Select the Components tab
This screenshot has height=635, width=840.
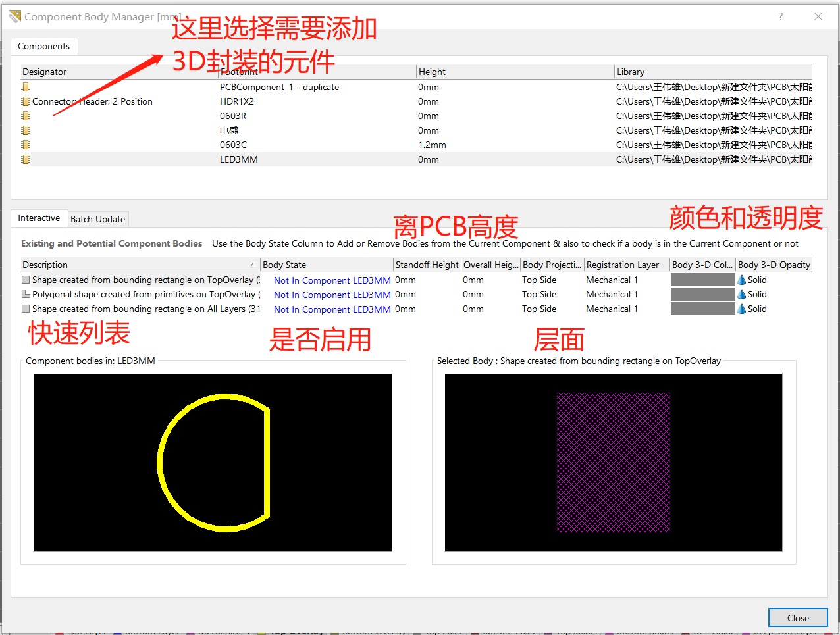[x=44, y=46]
